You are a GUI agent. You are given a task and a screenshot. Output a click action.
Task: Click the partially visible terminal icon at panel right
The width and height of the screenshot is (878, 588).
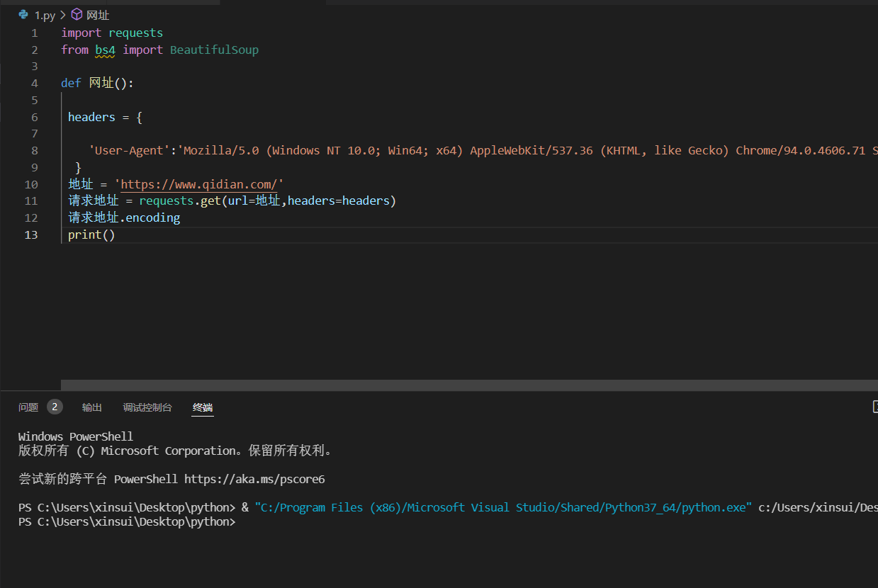tap(874, 406)
